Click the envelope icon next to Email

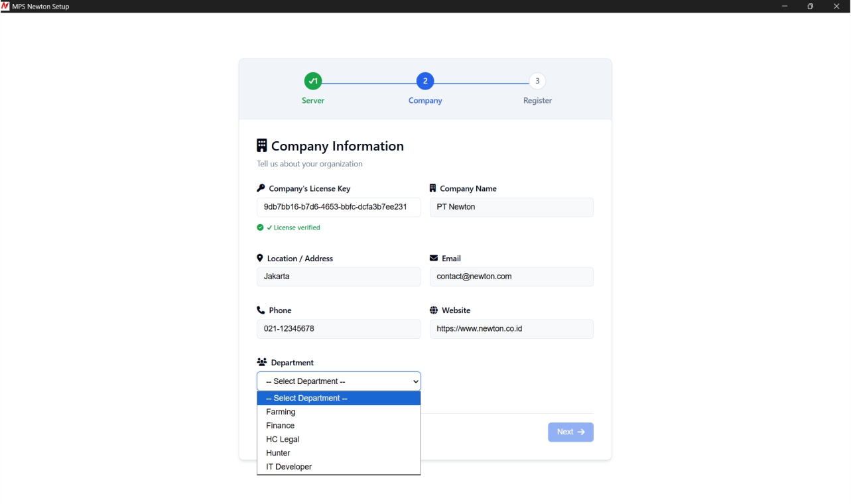pyautogui.click(x=434, y=258)
